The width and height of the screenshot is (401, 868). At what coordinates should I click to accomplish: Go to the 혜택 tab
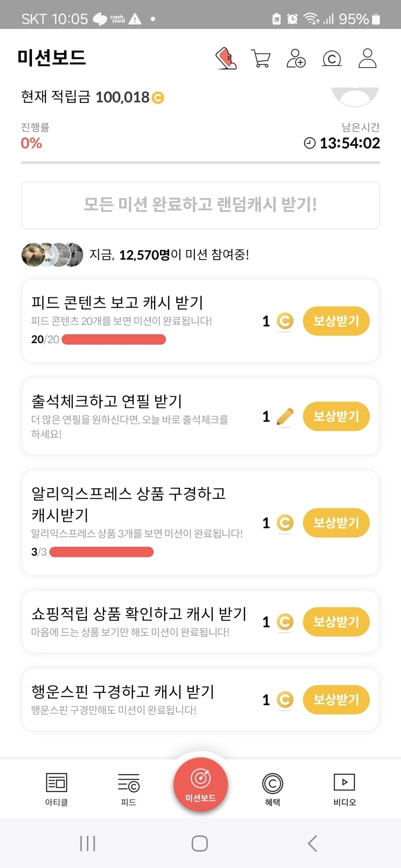pyautogui.click(x=272, y=788)
